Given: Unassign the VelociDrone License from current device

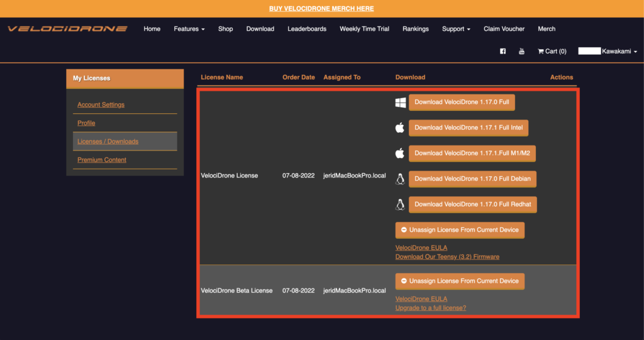Looking at the screenshot, I should click(460, 230).
